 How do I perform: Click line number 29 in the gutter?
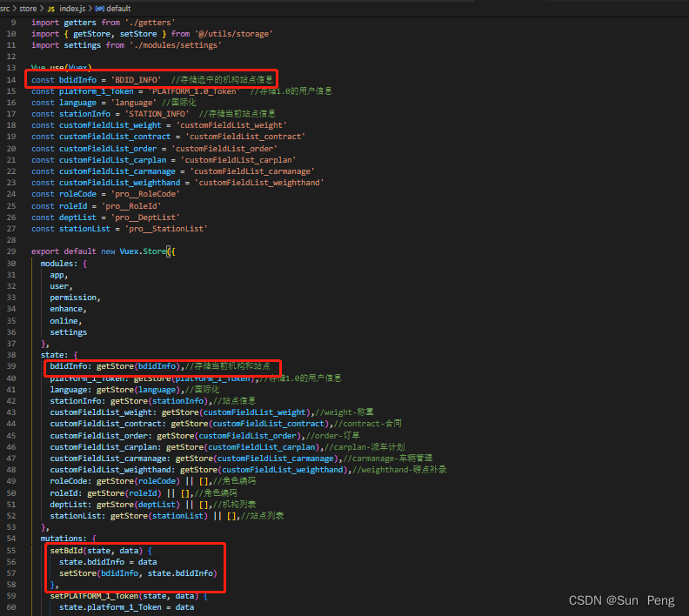pos(11,251)
